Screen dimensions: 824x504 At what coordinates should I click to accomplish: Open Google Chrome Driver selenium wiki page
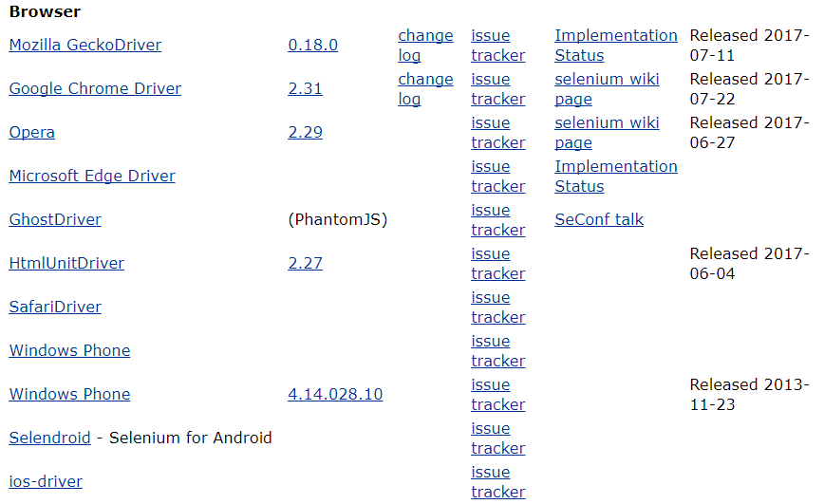(x=607, y=89)
